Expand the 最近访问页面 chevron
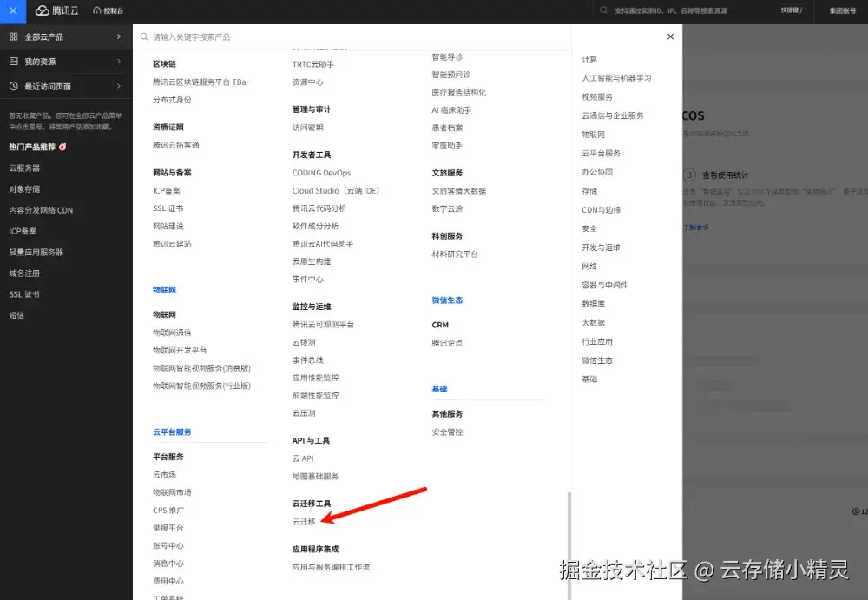Screen dimensions: 868x600 (x=118, y=86)
